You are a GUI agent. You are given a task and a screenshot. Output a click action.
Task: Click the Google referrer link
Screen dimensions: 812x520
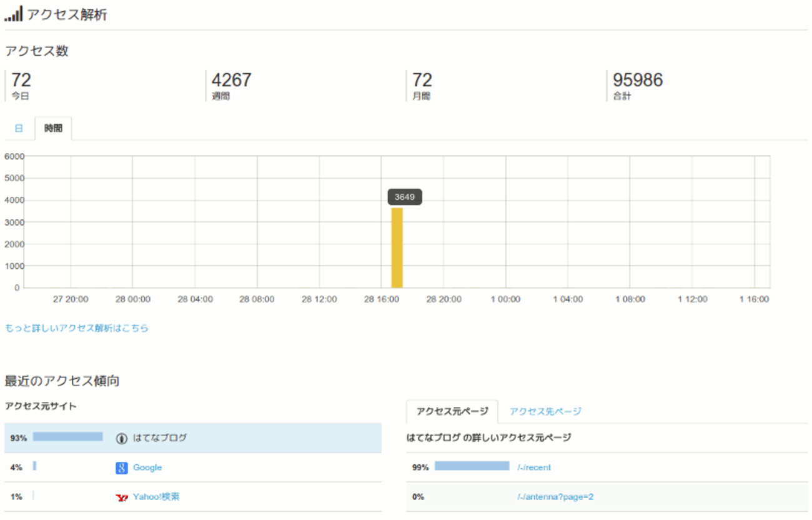pos(147,467)
